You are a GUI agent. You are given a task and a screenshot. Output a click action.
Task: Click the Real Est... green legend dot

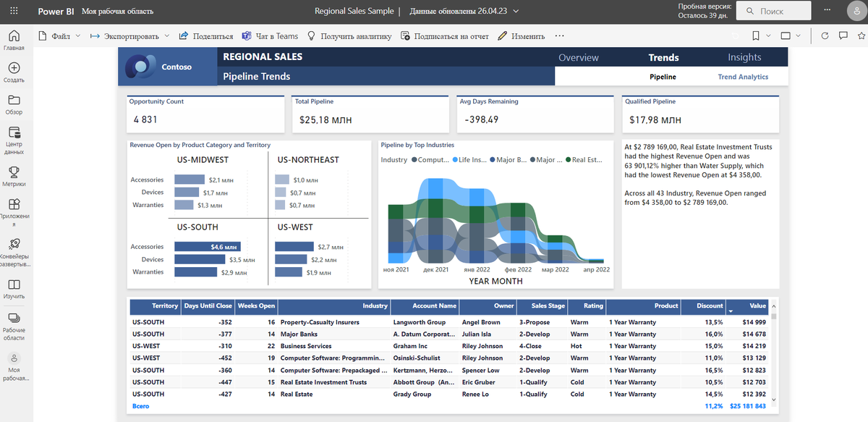(569, 160)
